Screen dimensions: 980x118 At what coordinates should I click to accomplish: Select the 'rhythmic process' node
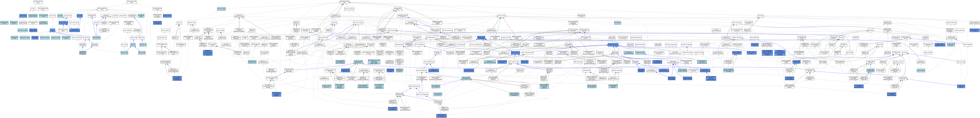(221, 8)
